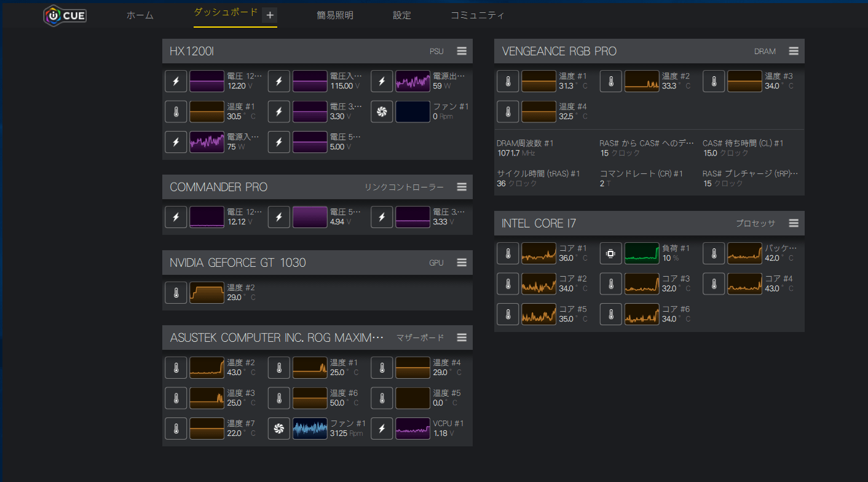The height and width of the screenshot is (482, 868).
Task: Click motherboard 温度 #2 43.0 thermometer icon
Action: [176, 368]
